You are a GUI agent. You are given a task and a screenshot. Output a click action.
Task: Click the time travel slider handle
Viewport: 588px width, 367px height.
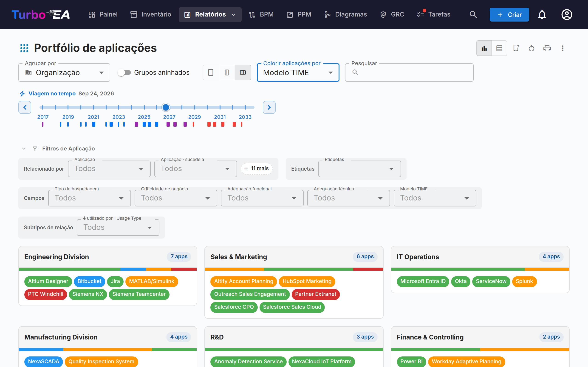pyautogui.click(x=166, y=107)
